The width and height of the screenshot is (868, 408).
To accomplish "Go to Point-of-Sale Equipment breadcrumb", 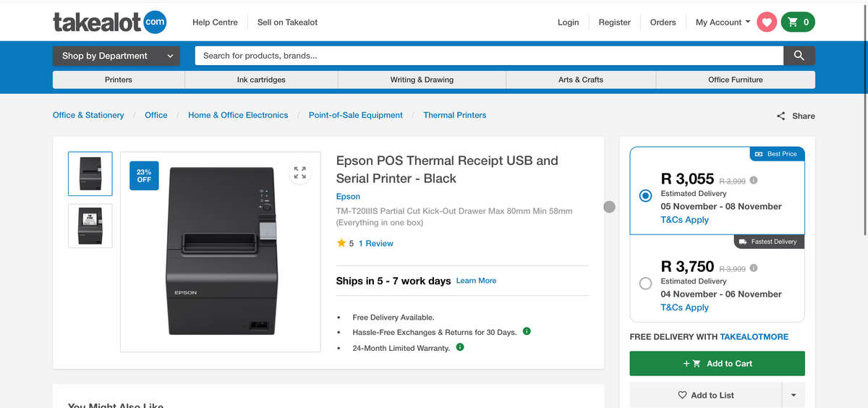I will click(356, 115).
